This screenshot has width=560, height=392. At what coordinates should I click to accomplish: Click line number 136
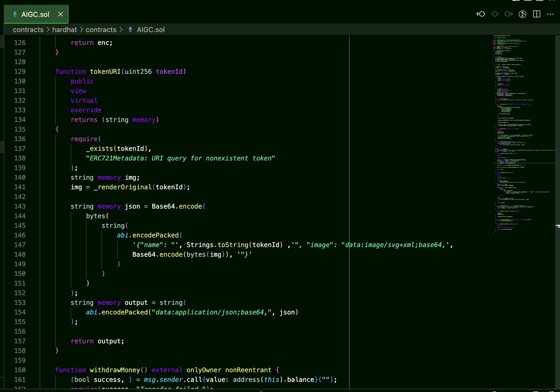tap(20, 139)
